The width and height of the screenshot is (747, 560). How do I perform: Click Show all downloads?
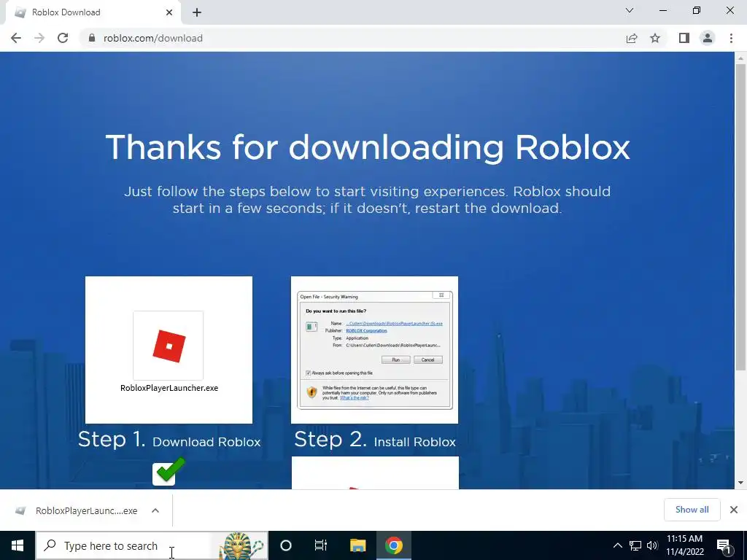[692, 510]
